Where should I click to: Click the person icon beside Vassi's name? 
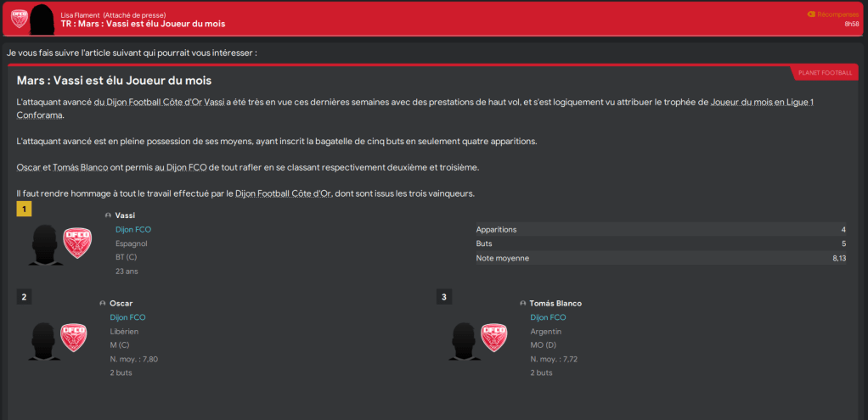pos(108,216)
